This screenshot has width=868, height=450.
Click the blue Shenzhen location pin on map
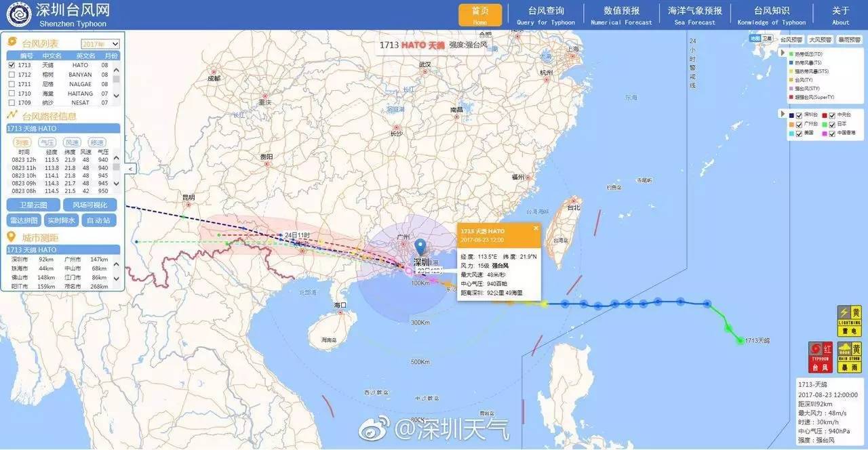420,248
